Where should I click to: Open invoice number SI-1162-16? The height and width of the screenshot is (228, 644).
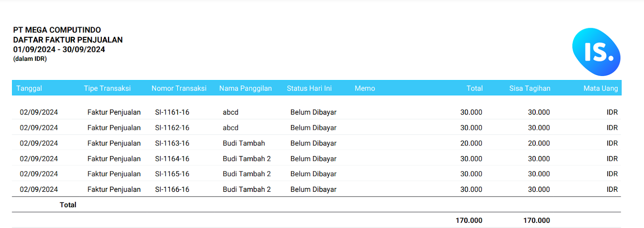pos(172,127)
